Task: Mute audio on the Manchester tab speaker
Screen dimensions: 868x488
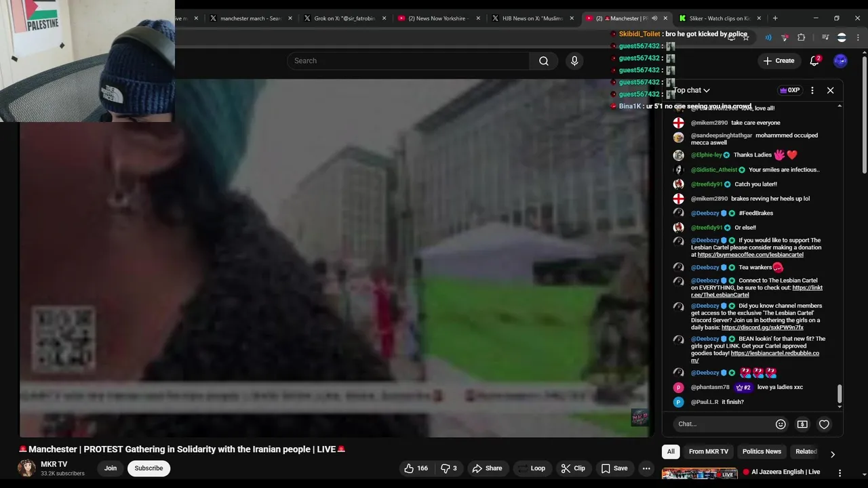Action: point(654,18)
